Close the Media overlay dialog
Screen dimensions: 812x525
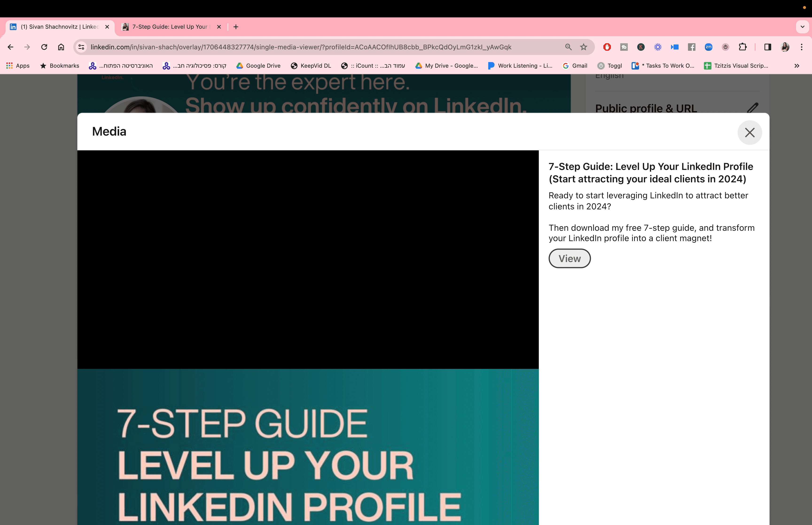(750, 132)
